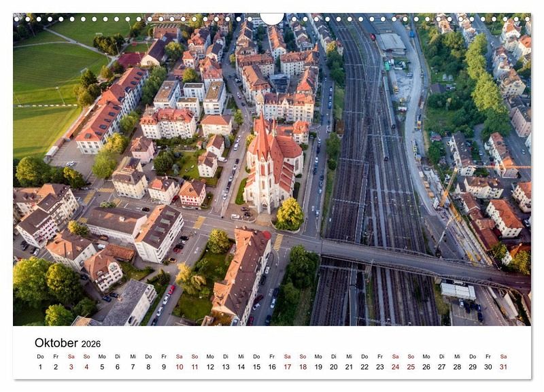
Task: Select date 16 in the calendar
Action: tap(272, 367)
